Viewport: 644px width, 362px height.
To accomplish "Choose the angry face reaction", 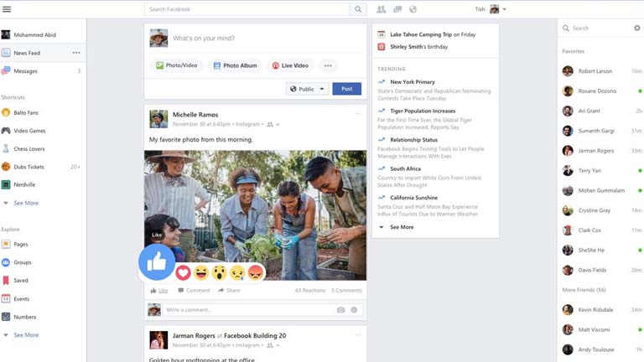I will pos(256,272).
